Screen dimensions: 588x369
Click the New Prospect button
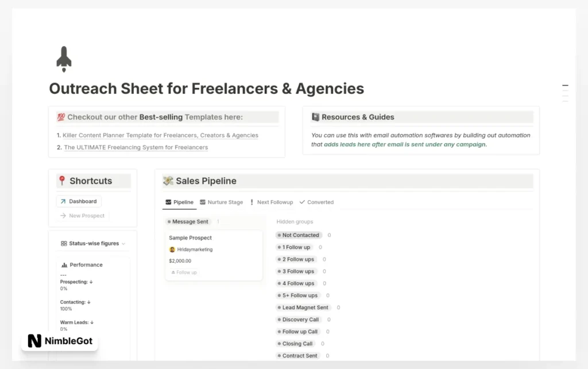click(82, 216)
